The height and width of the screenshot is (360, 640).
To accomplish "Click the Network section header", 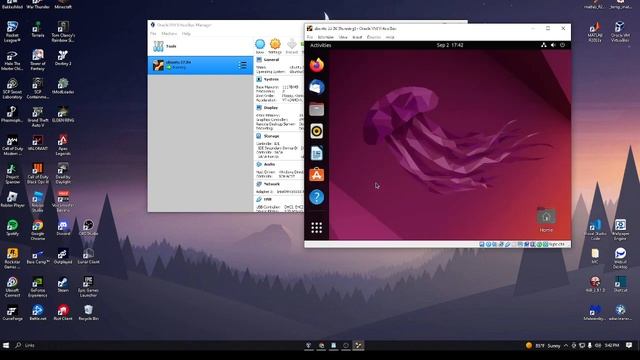I will click(x=271, y=184).
